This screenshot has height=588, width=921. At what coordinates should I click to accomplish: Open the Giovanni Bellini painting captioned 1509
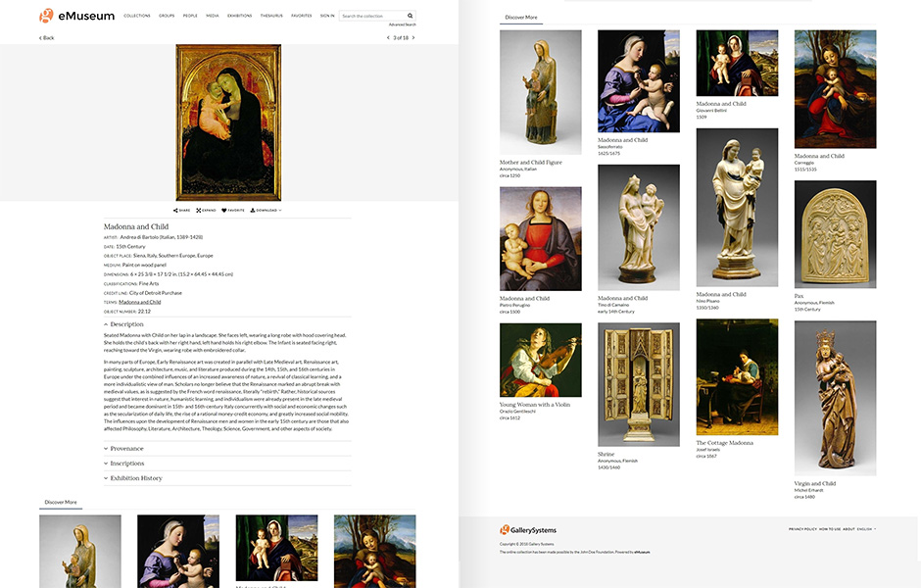pyautogui.click(x=737, y=63)
